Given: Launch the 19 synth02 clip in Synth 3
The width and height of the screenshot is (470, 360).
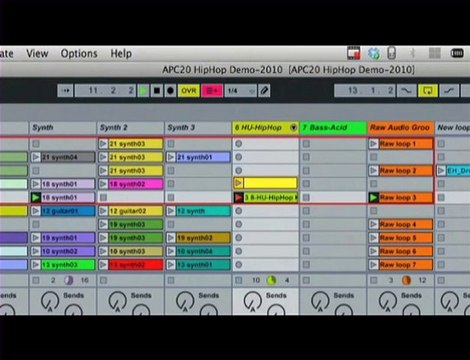Looking at the screenshot, I should tap(171, 238).
